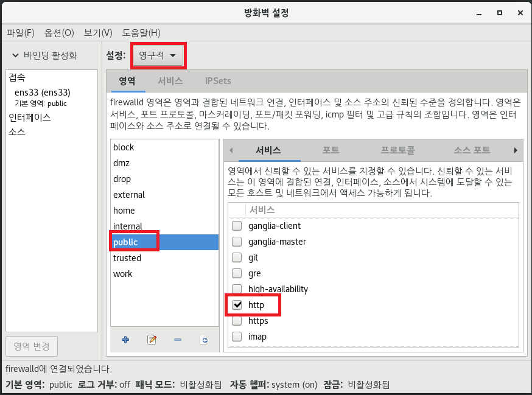Select the trusted zone
Image resolution: width=532 pixels, height=395 pixels.
(164, 258)
